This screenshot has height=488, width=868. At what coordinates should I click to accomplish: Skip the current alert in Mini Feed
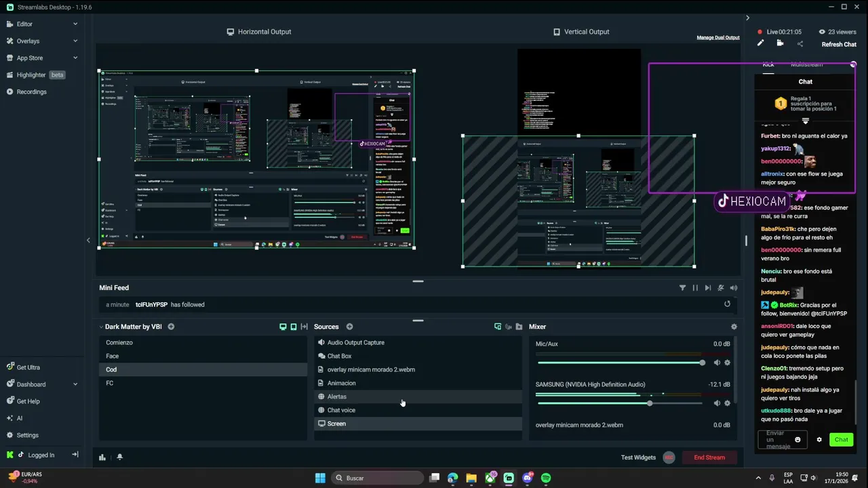708,288
